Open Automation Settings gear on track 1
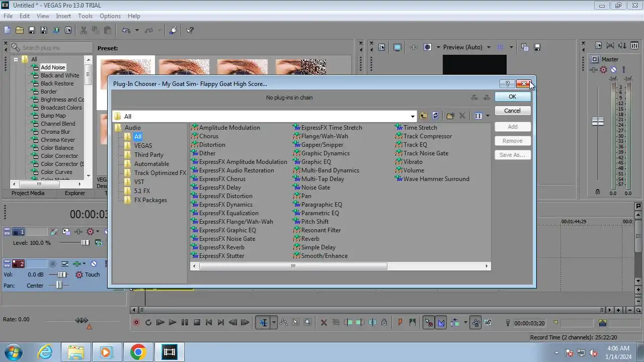Viewport: 644px width, 362px height. pos(91,232)
